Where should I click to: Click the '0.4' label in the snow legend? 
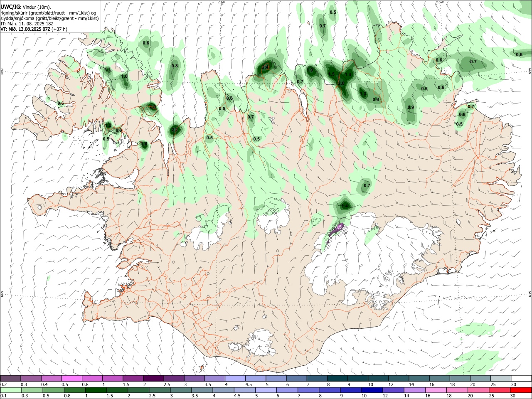pyautogui.click(x=44, y=384)
